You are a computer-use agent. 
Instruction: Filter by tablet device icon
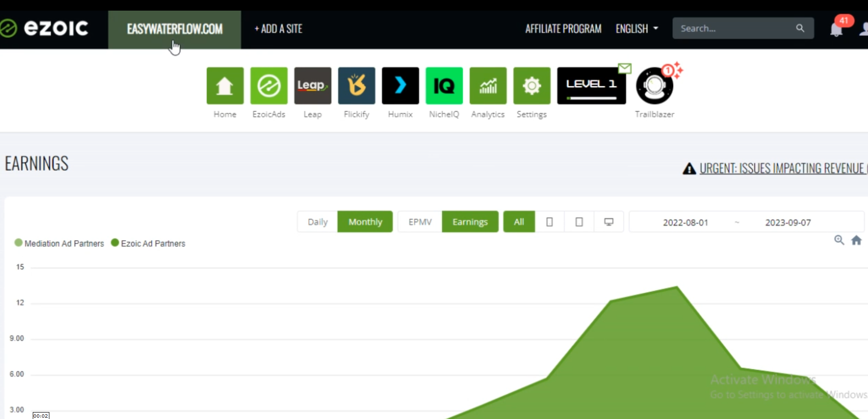(x=579, y=222)
